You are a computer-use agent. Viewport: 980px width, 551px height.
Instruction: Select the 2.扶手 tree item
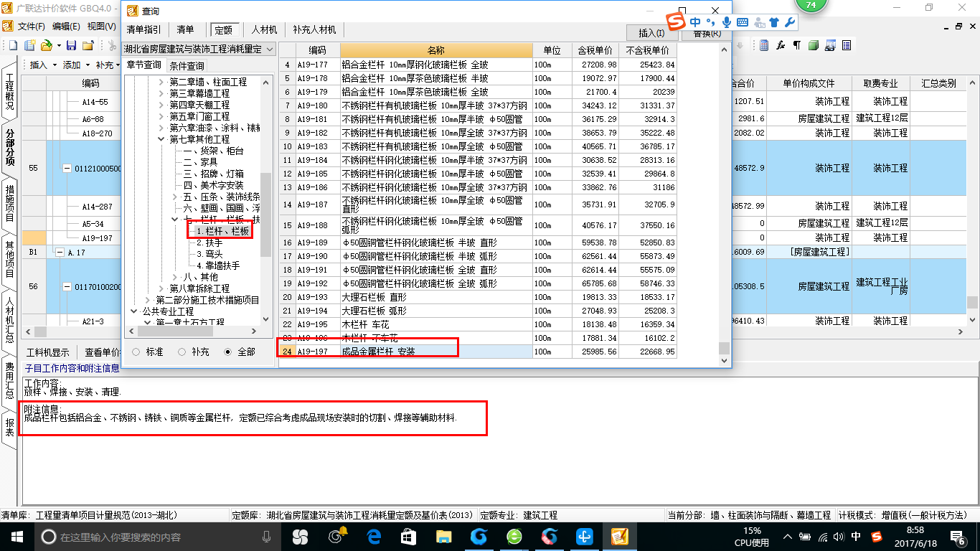click(x=209, y=242)
